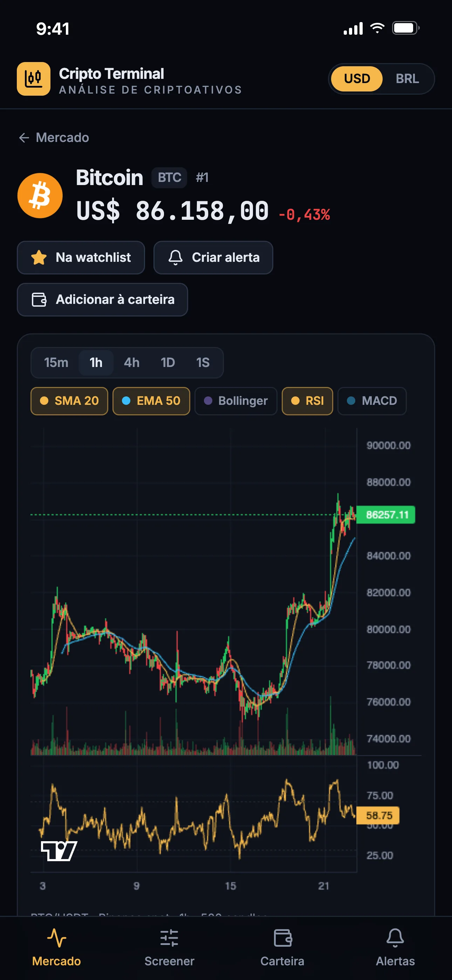The height and width of the screenshot is (980, 452).
Task: Click the Criar alerta button
Action: [x=213, y=258]
